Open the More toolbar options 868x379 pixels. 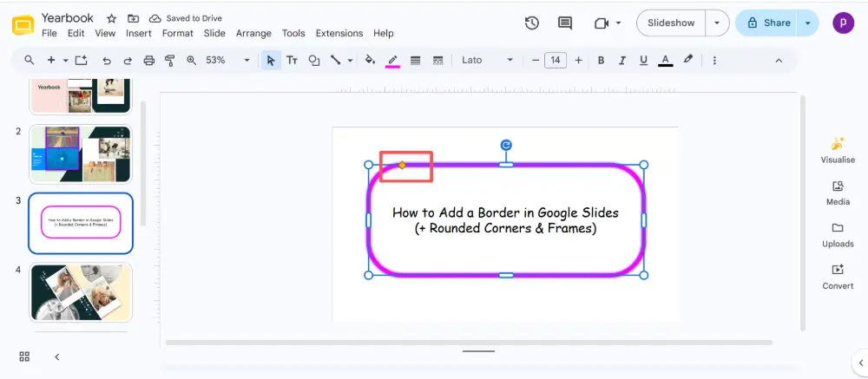click(x=714, y=61)
